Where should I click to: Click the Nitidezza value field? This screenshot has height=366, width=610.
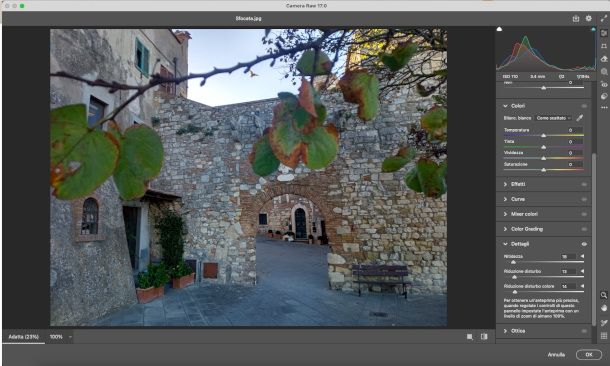click(567, 256)
